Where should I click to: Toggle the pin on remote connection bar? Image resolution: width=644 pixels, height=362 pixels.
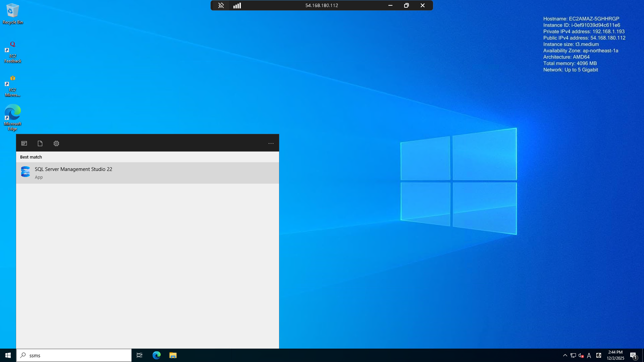coord(221,5)
